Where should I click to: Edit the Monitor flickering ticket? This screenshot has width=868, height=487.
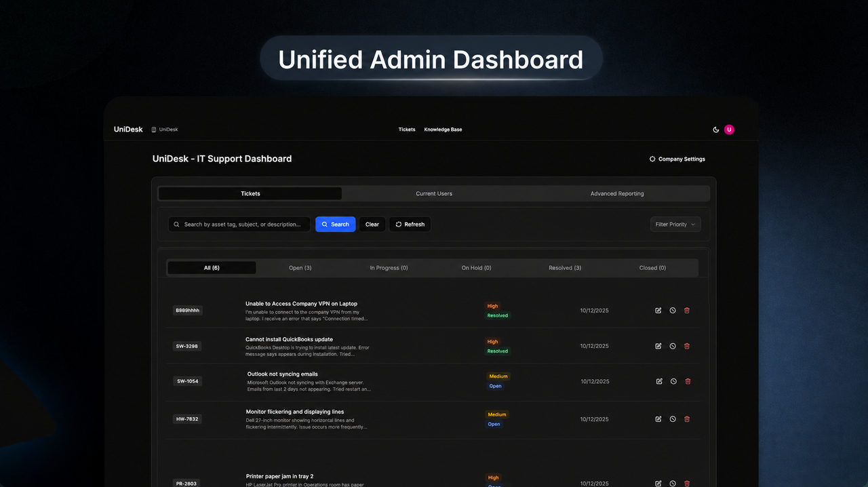click(x=658, y=419)
